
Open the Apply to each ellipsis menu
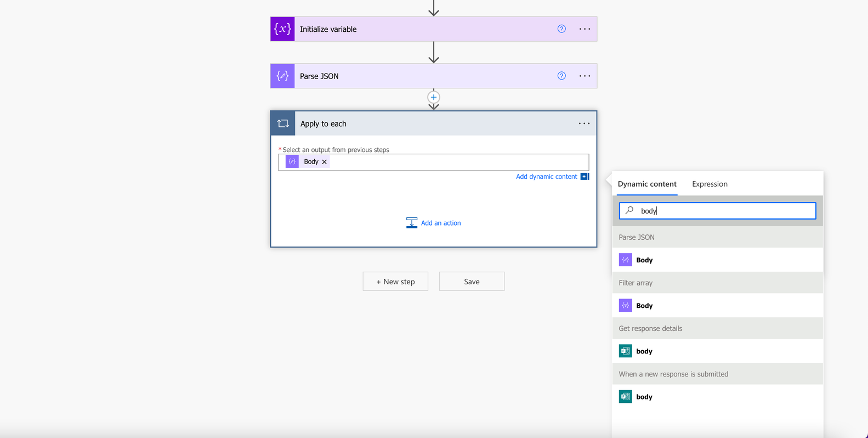tap(585, 123)
